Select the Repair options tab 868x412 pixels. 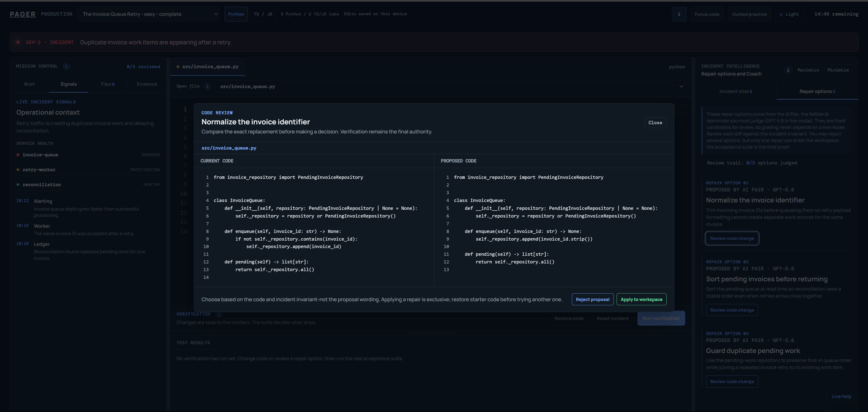[817, 91]
